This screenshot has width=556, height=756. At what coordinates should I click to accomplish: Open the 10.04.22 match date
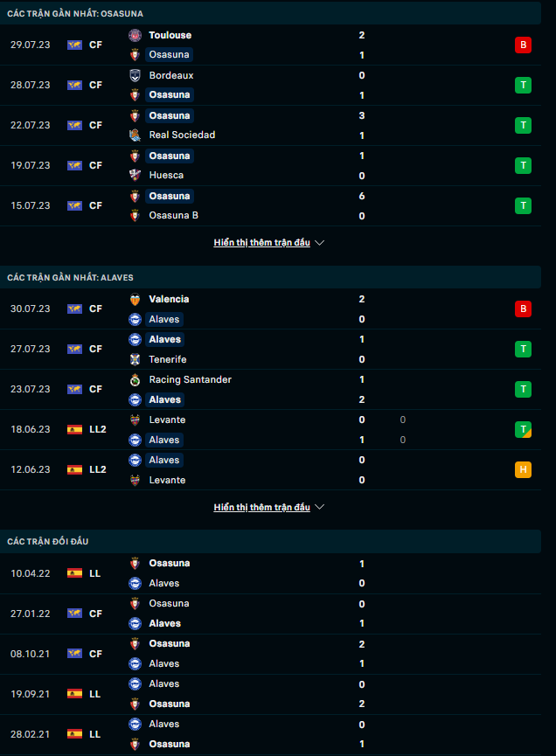[31, 573]
